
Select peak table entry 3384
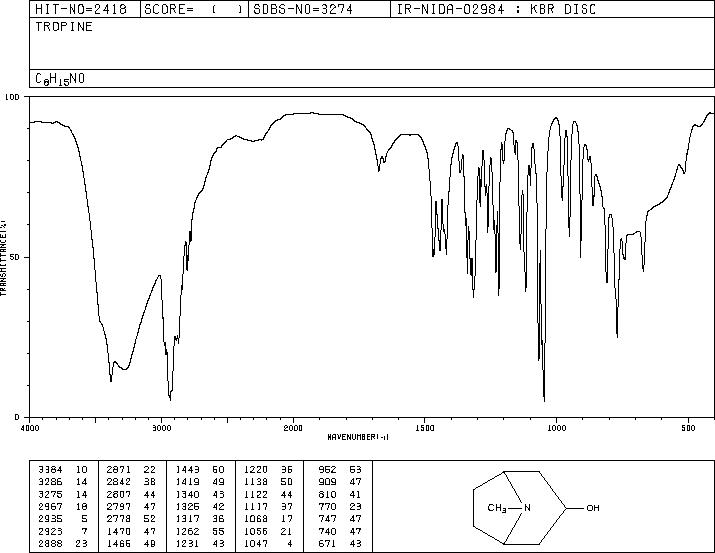pos(62,470)
